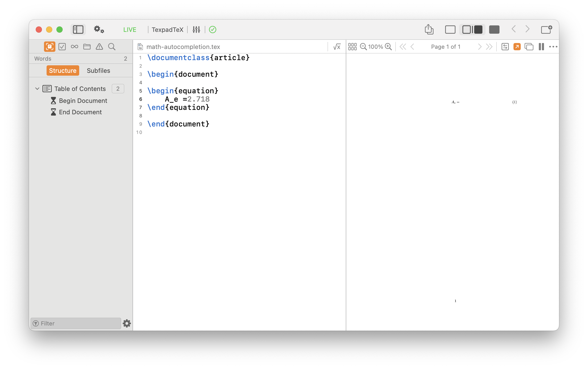Click the \end{equation} line
Screen dimensions: 588x369
[x=178, y=107]
